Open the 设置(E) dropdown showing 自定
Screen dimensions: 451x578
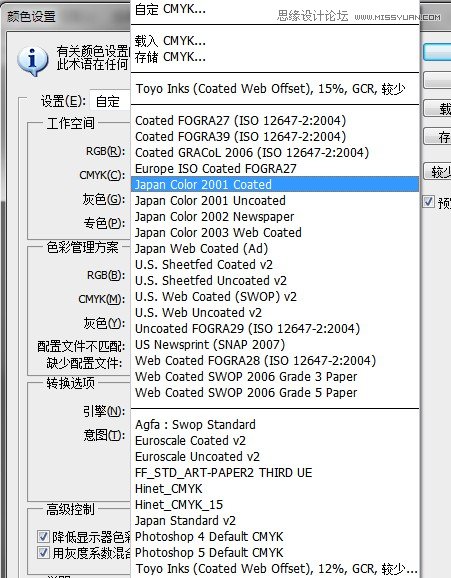[x=110, y=101]
